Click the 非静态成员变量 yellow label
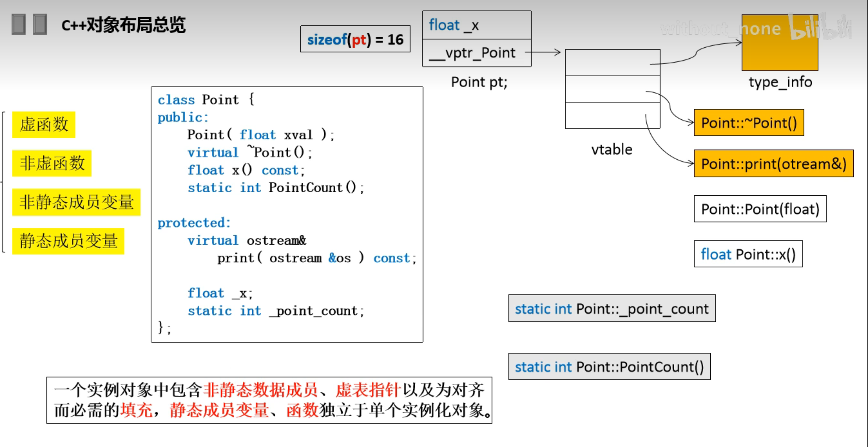 pos(76,202)
